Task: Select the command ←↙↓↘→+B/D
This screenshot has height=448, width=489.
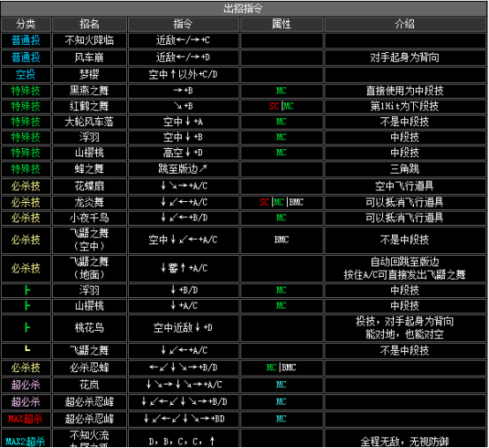Action: 183,368
